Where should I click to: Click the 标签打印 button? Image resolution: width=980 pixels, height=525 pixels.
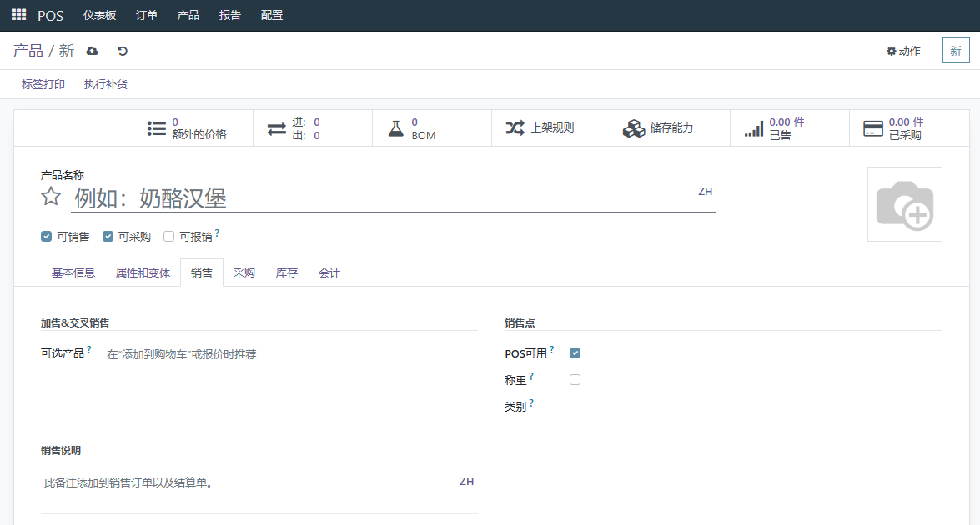[x=43, y=84]
